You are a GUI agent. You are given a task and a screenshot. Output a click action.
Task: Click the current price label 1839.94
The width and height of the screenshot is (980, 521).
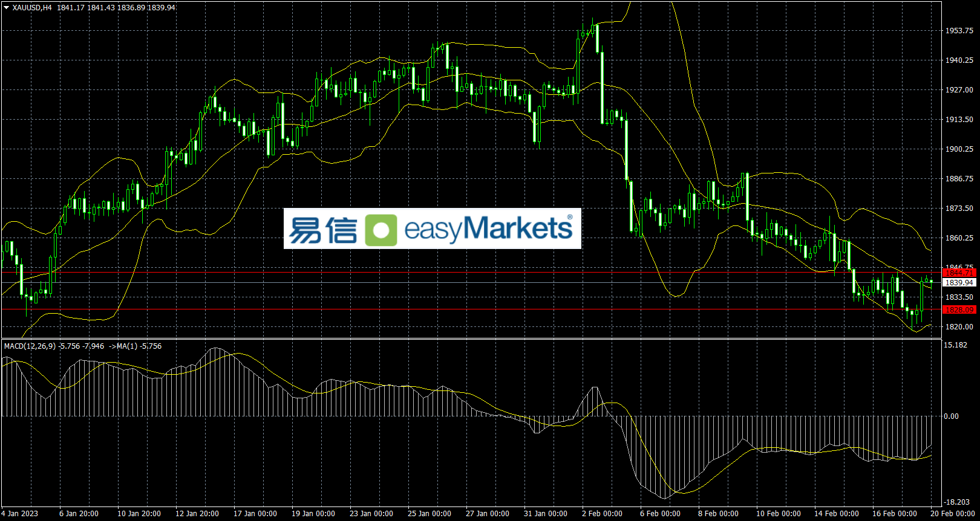959,283
